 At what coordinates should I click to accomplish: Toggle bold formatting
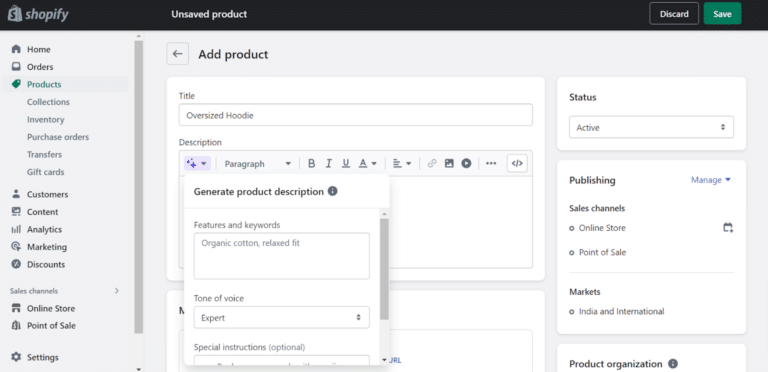(312, 163)
